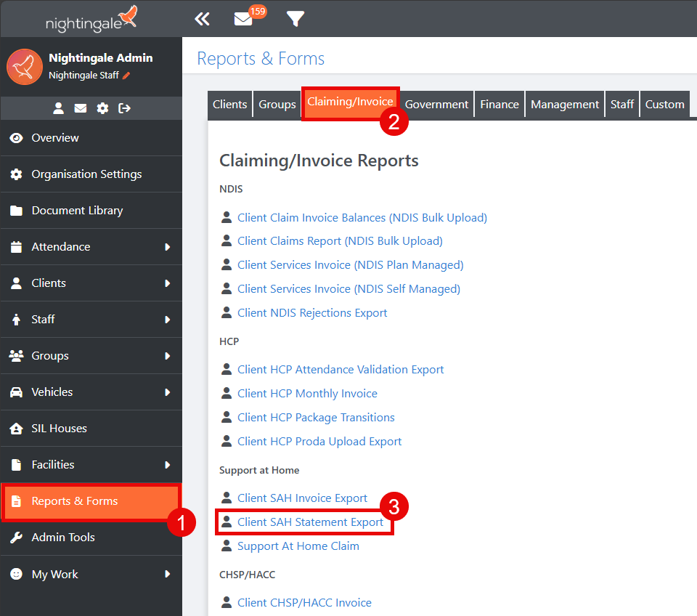Open Document Library
The height and width of the screenshot is (616, 697).
point(91,211)
